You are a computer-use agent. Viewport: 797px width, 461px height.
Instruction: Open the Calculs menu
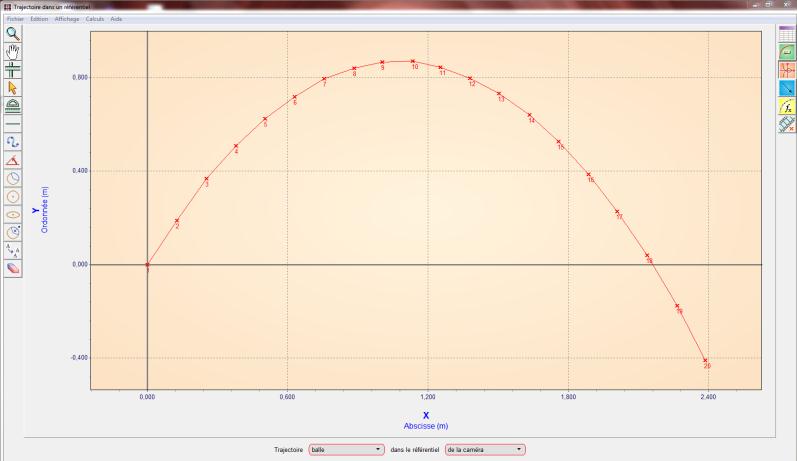[95, 20]
